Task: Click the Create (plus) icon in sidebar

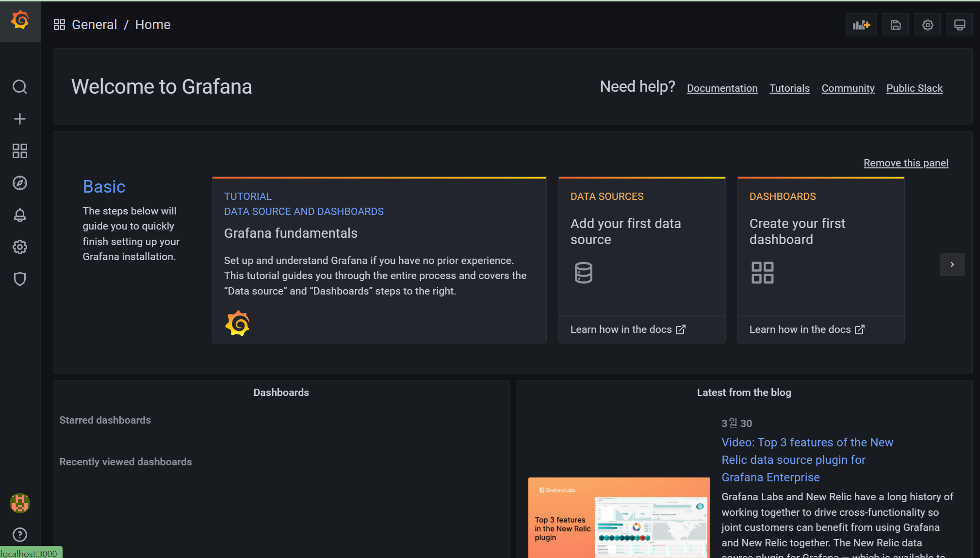Action: [20, 119]
